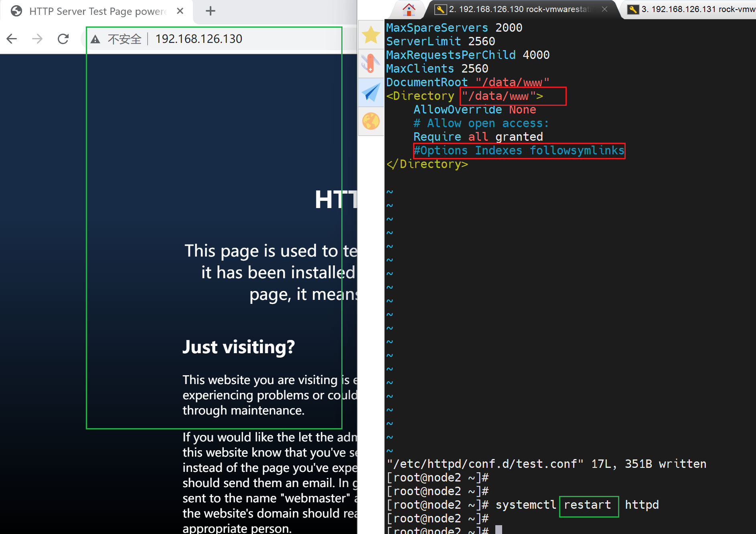Click the browser Back arrow
The width and height of the screenshot is (756, 534).
pos(12,39)
